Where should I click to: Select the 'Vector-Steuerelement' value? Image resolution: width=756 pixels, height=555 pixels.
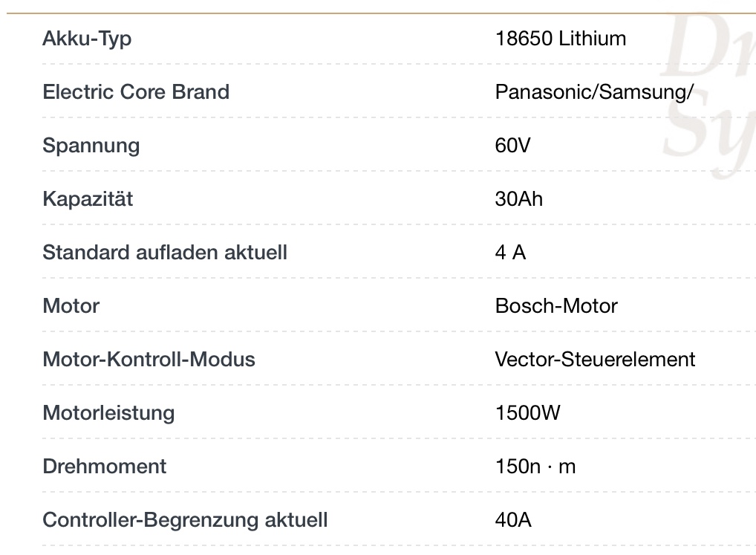(595, 360)
